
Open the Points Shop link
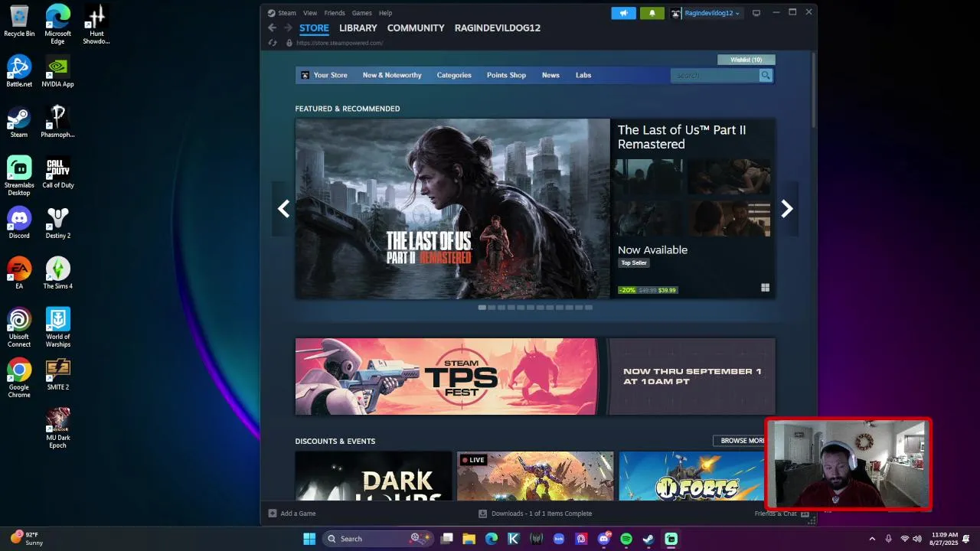[x=506, y=75]
